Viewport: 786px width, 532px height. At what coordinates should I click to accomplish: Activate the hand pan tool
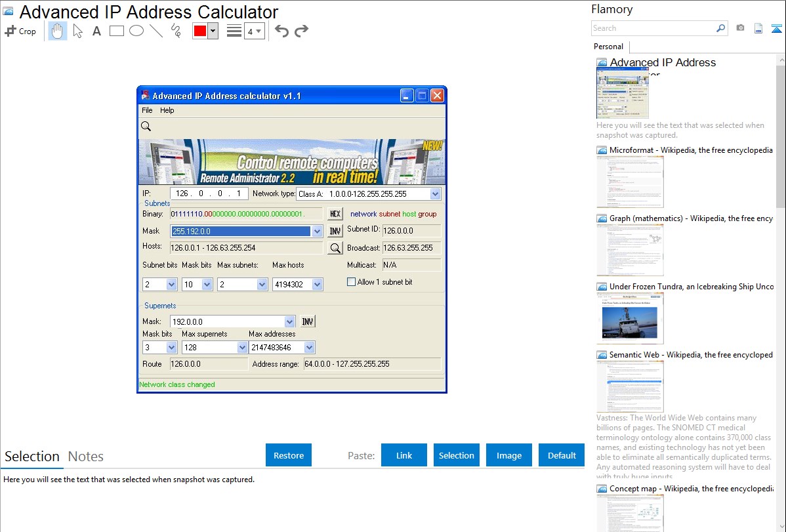(57, 31)
